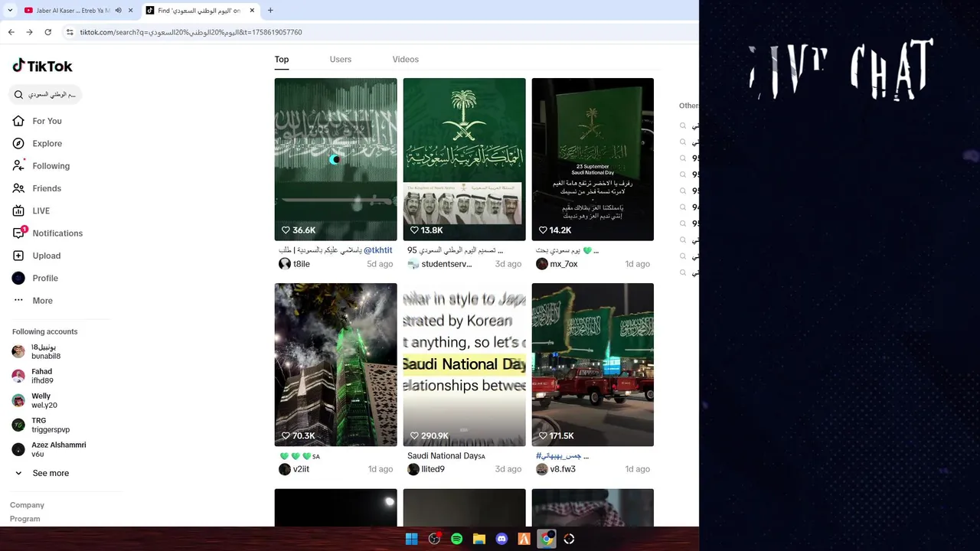Open Chrome from the taskbar

pos(546,539)
